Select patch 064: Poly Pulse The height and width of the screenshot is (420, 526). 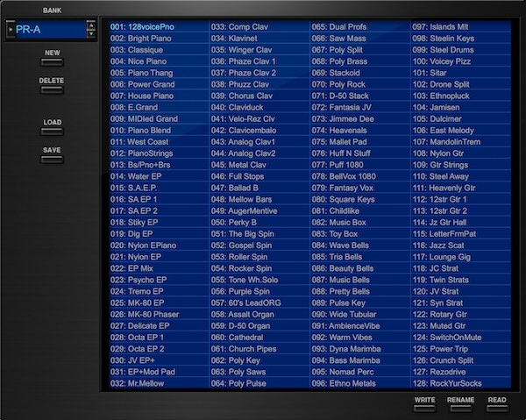(259, 383)
